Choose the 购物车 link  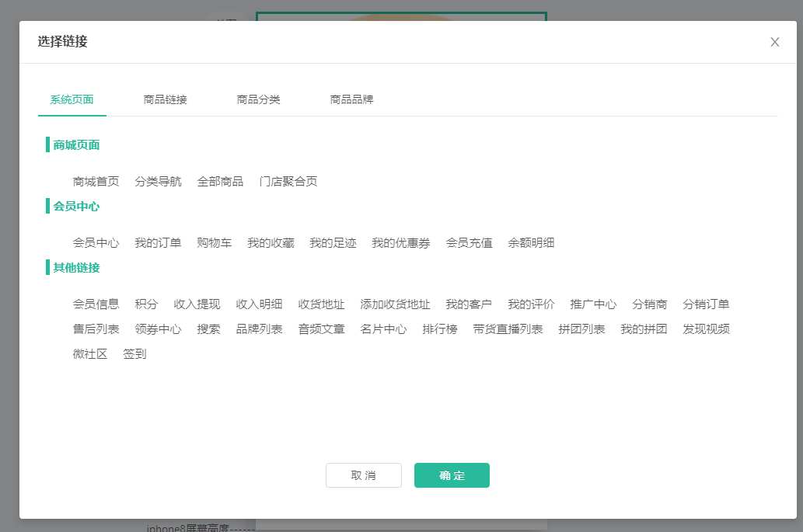pos(214,243)
